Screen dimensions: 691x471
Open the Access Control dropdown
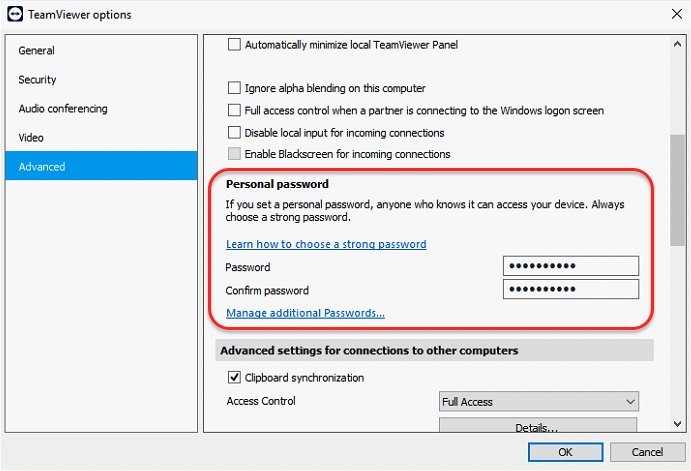tap(539, 401)
